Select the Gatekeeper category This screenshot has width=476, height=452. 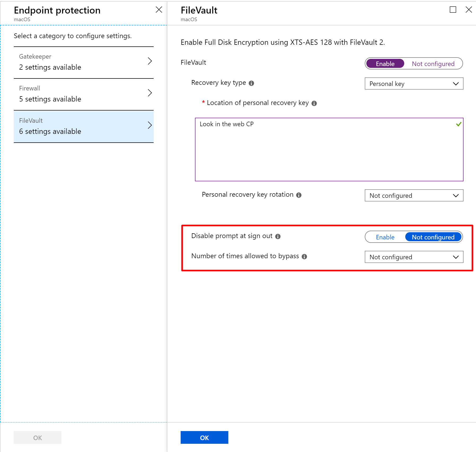pos(83,62)
